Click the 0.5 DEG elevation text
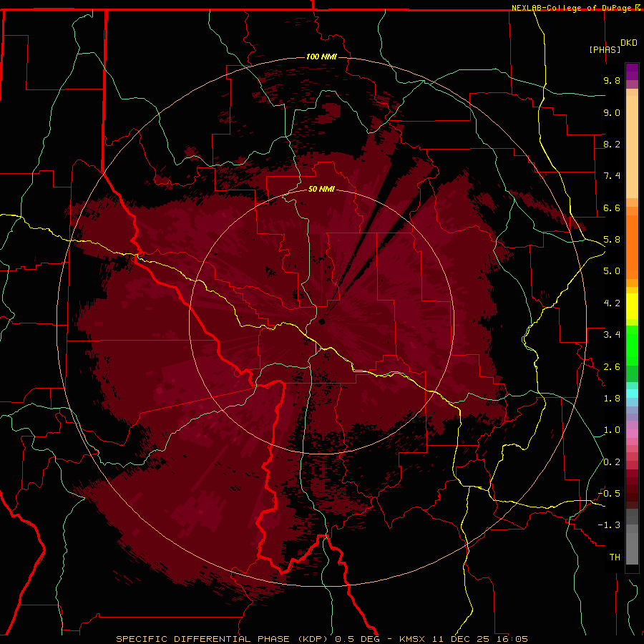 pos(357,639)
